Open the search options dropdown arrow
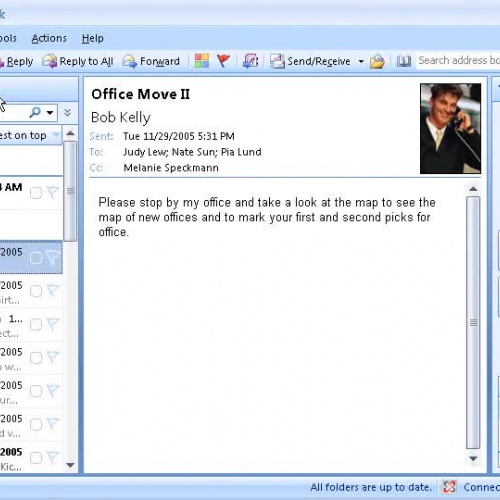500x500 pixels. [x=50, y=113]
